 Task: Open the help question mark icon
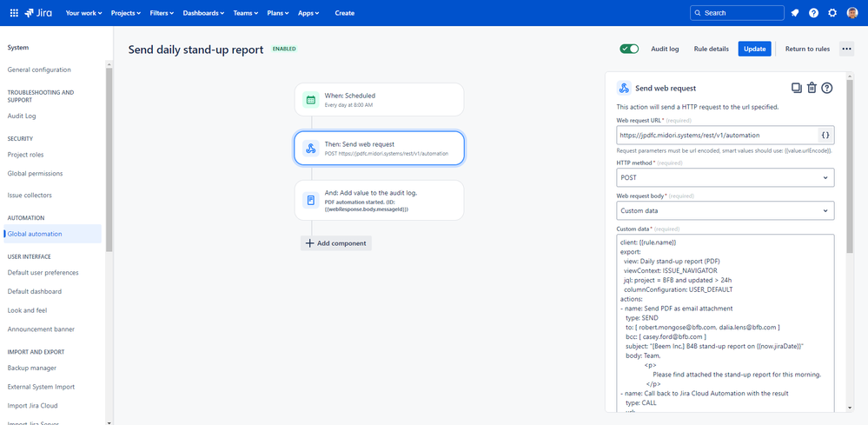click(814, 13)
